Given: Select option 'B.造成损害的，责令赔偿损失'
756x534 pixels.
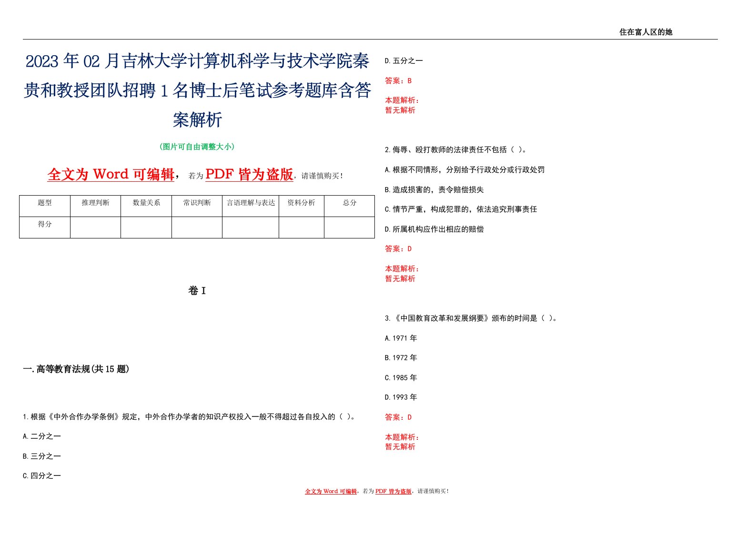Looking at the screenshot, I should tap(434, 190).
